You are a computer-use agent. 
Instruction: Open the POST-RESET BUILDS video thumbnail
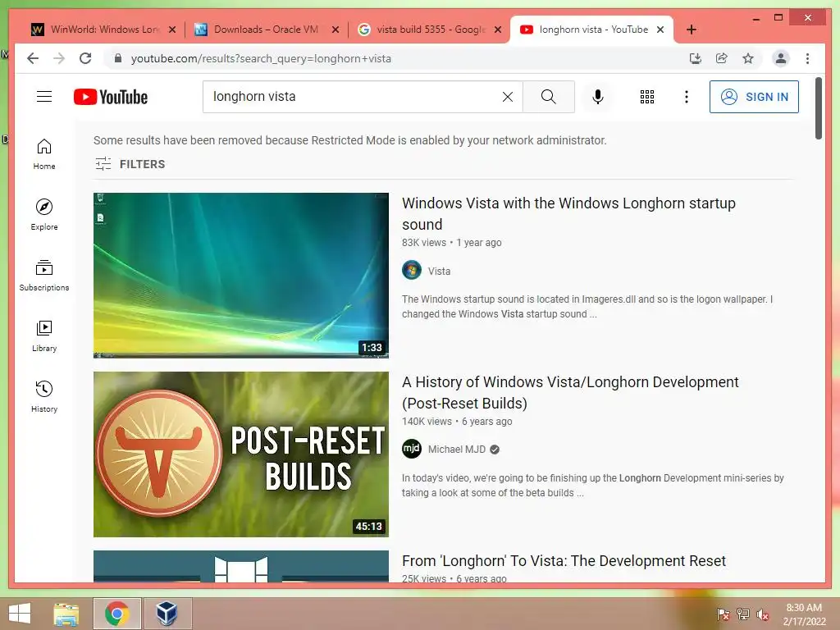[x=241, y=454]
